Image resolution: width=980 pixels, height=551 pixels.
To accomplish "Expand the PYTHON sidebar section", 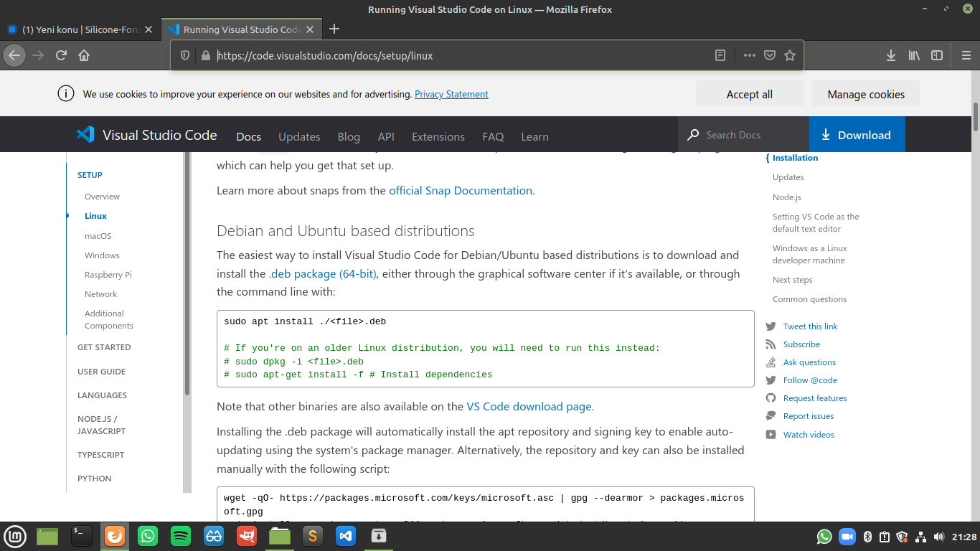I will coord(94,479).
